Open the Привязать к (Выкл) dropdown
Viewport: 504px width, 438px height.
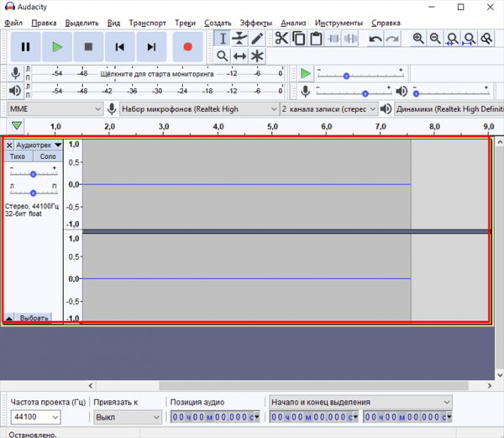pos(128,417)
